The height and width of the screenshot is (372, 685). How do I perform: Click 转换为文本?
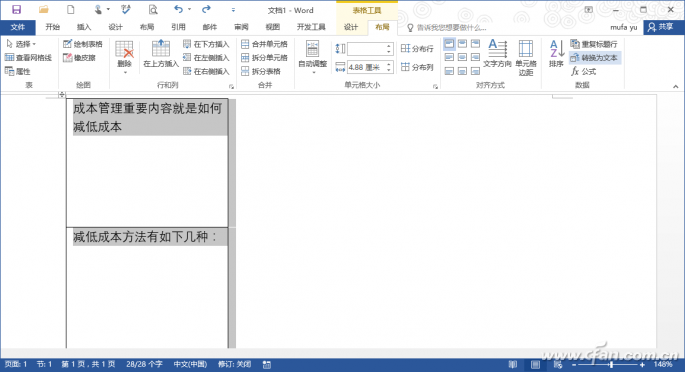[594, 58]
